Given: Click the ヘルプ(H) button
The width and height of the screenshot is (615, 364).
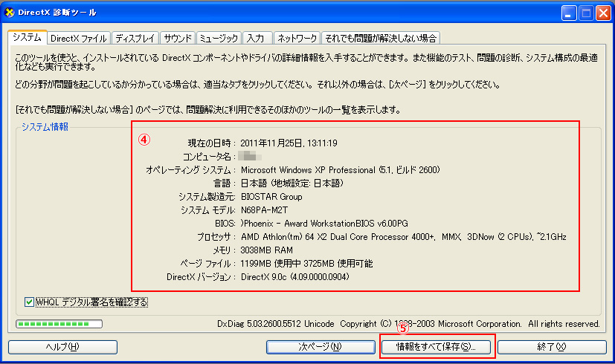Looking at the screenshot, I should click(x=62, y=347).
